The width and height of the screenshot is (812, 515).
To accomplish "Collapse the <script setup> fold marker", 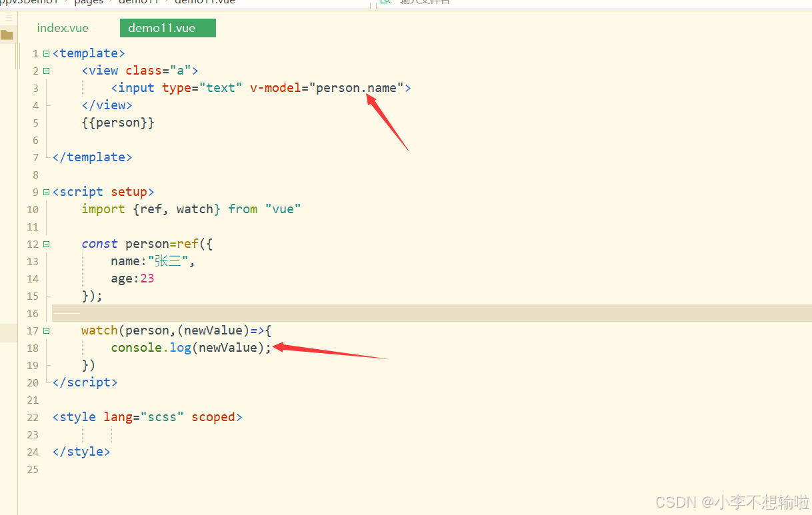I will (x=46, y=192).
